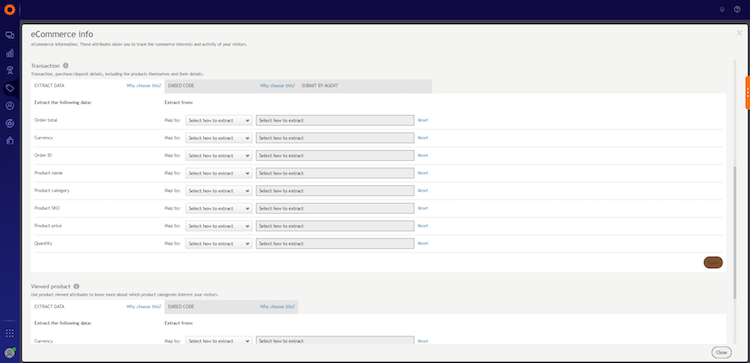Select the tag icon in sidebar

[10, 88]
